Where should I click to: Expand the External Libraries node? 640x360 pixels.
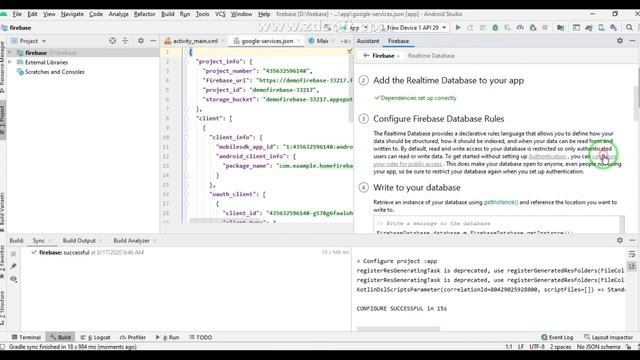10,62
